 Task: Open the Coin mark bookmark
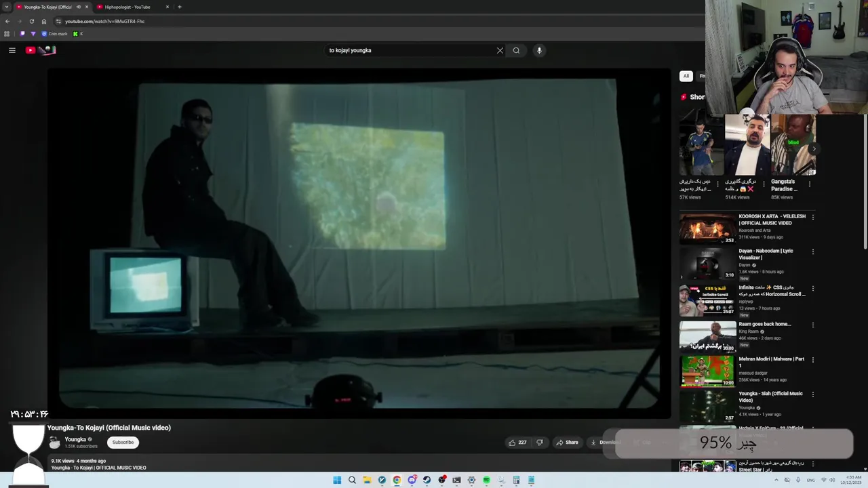click(x=54, y=34)
